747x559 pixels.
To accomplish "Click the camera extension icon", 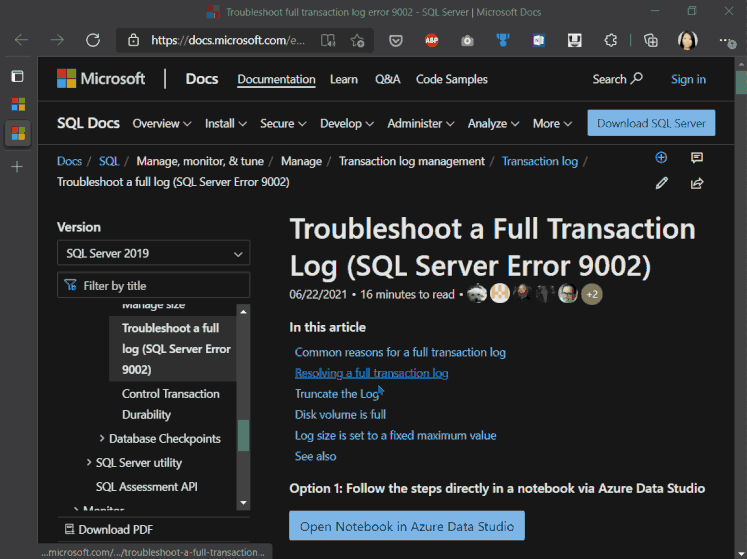I will 467,41.
